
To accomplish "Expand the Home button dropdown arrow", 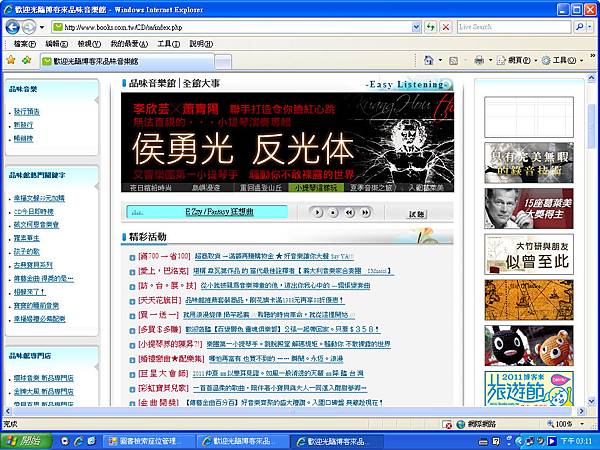I will pyautogui.click(x=440, y=60).
